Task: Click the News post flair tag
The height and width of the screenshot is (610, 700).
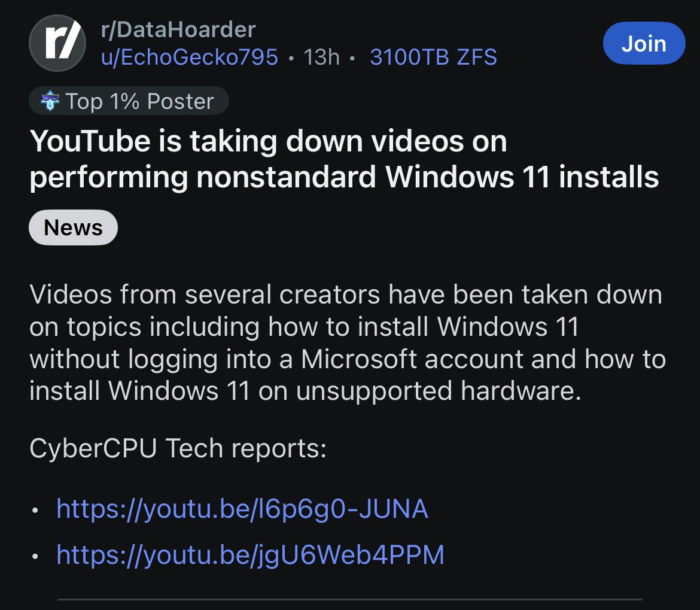Action: pos(73,227)
